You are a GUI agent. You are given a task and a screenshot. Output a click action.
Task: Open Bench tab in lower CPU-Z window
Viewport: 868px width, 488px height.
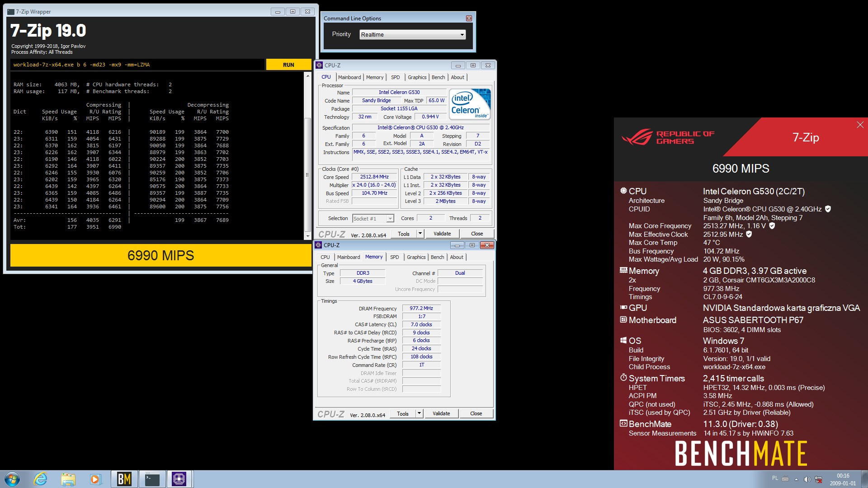click(437, 257)
